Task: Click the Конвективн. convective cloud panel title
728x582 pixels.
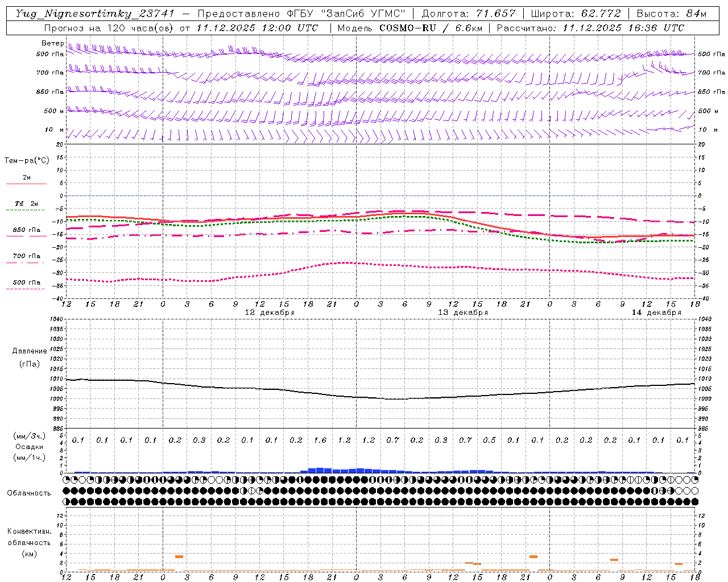Action: [29, 531]
